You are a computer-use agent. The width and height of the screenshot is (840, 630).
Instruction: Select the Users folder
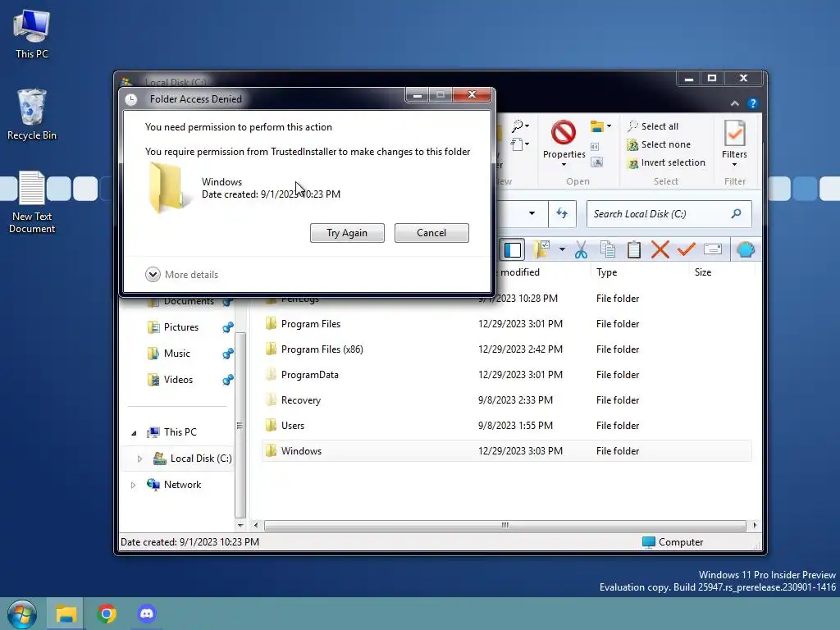pos(507,426)
